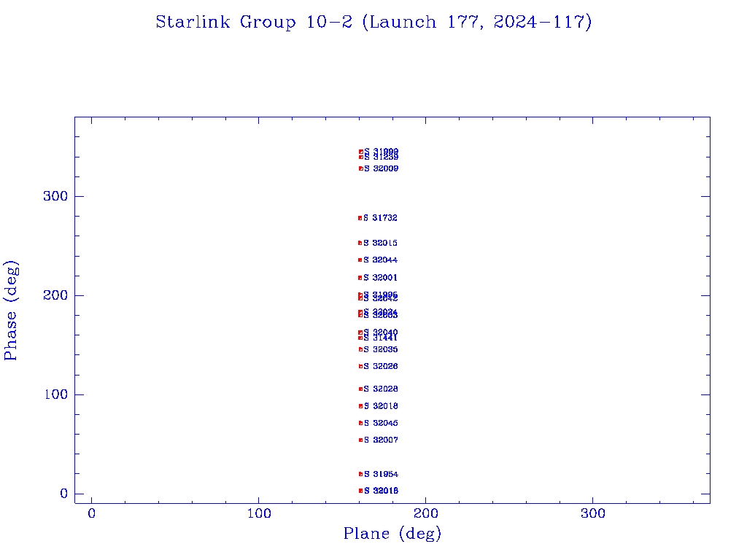The width and height of the screenshot is (747, 560).
Task: Click the Plane axis tick label "300"
Action: (x=592, y=513)
